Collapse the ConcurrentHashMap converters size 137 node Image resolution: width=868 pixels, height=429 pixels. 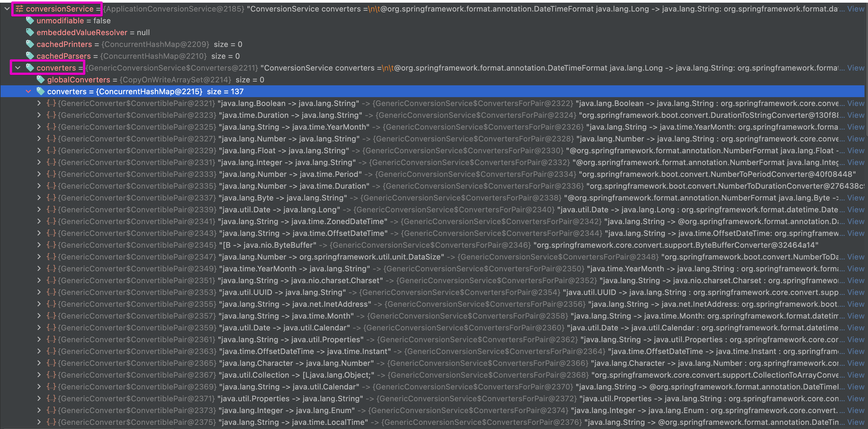28,91
